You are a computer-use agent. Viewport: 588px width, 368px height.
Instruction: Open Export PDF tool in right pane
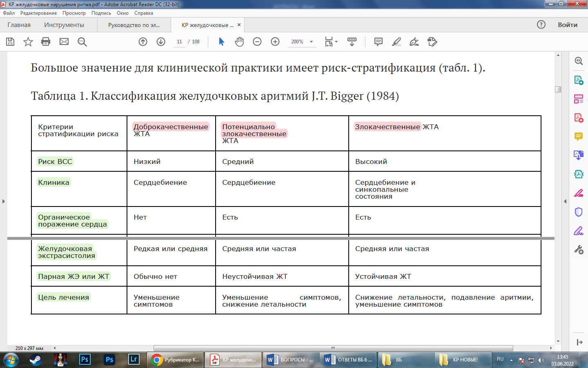(579, 80)
